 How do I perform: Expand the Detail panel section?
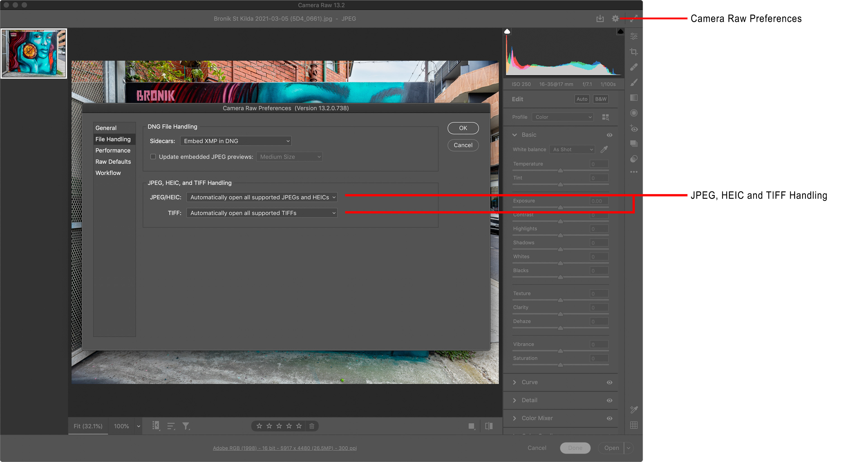pos(529,400)
